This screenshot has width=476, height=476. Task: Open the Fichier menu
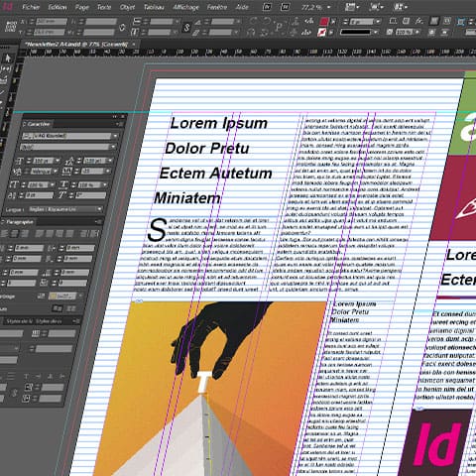(31, 7)
